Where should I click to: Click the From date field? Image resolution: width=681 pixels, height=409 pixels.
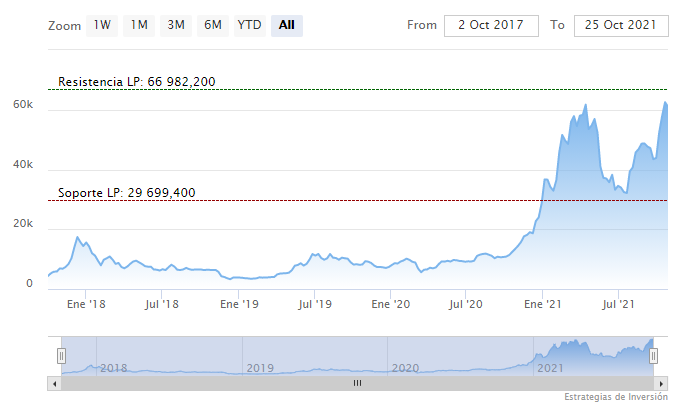click(491, 25)
